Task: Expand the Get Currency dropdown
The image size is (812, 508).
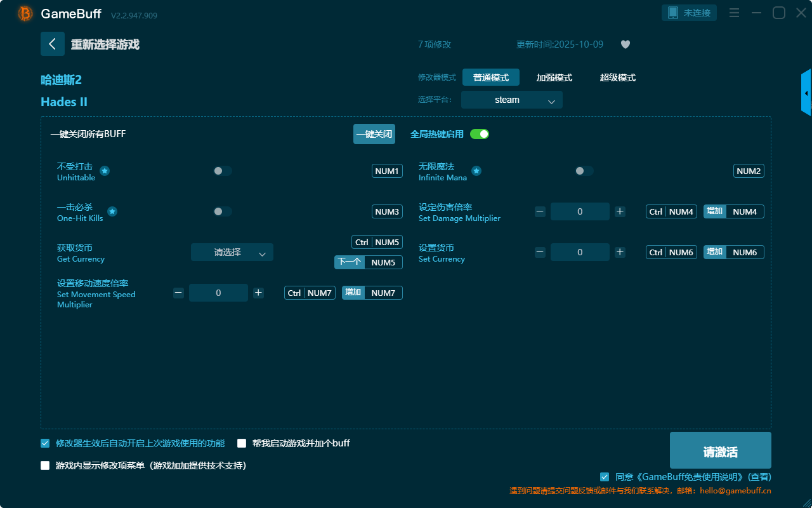Action: [232, 252]
